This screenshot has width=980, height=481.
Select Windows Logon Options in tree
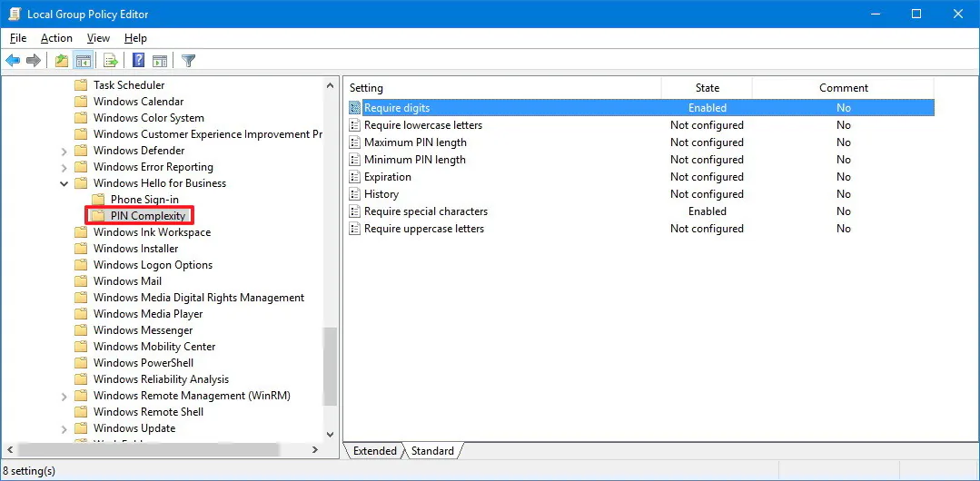coord(153,265)
